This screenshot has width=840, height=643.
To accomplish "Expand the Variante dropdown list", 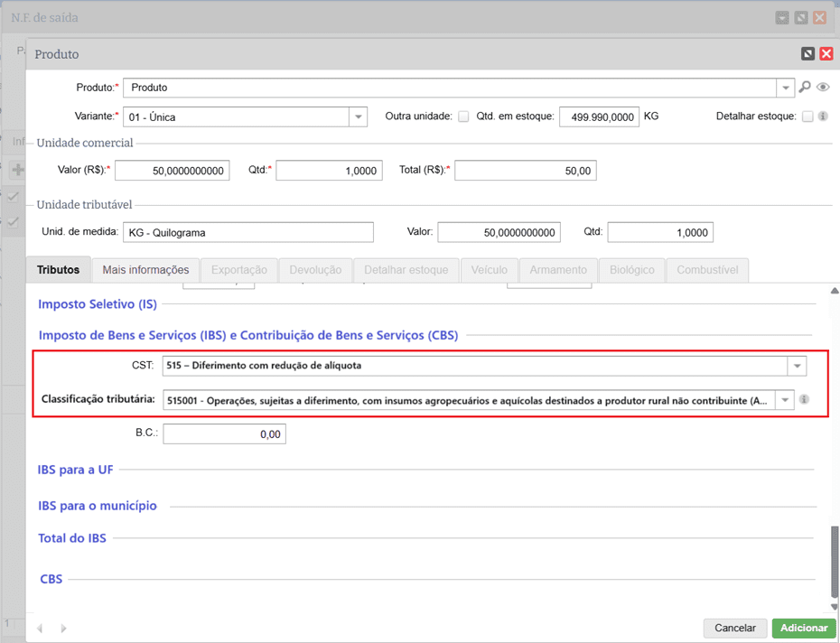I will coord(358,117).
